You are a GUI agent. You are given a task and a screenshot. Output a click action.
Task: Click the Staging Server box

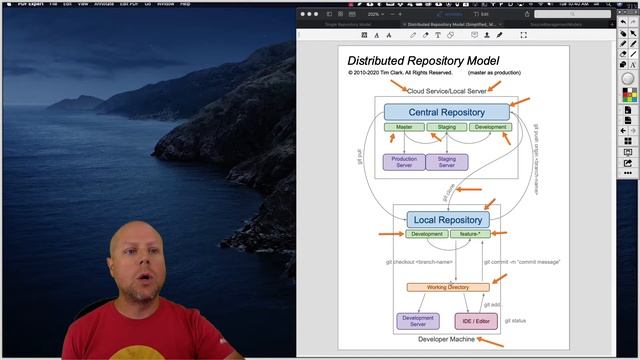coord(447,162)
